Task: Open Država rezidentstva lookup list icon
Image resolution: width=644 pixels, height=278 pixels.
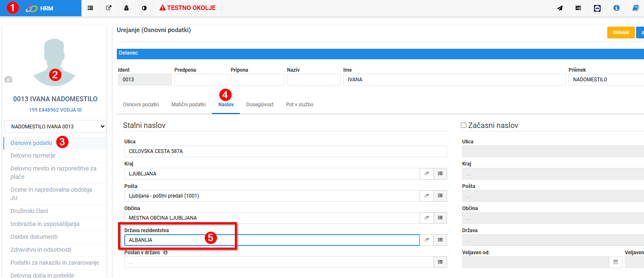Action: pyautogui.click(x=440, y=240)
